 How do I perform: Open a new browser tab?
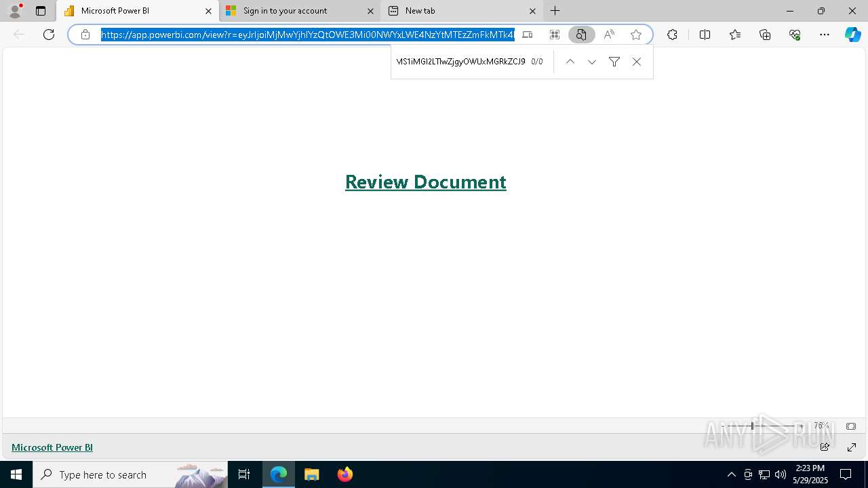(555, 11)
